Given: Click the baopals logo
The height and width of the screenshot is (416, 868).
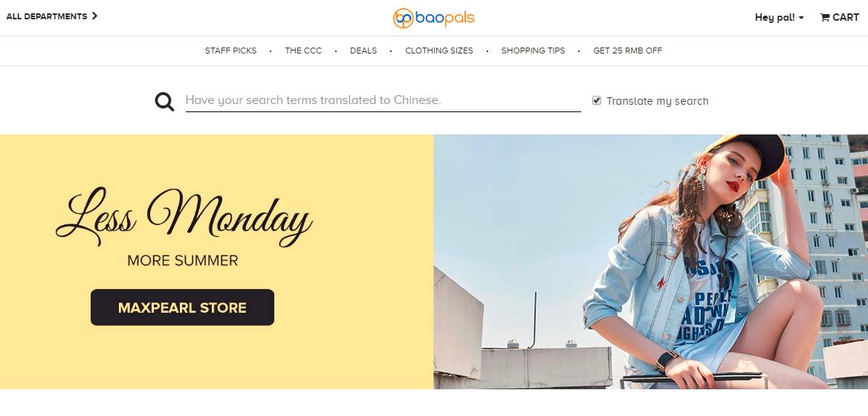Looking at the screenshot, I should [433, 19].
